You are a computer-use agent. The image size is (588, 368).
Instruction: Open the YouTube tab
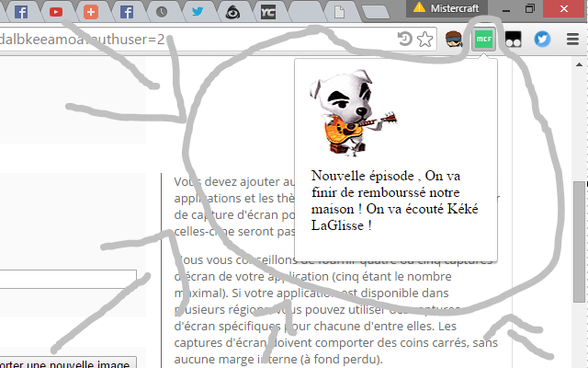[56, 12]
